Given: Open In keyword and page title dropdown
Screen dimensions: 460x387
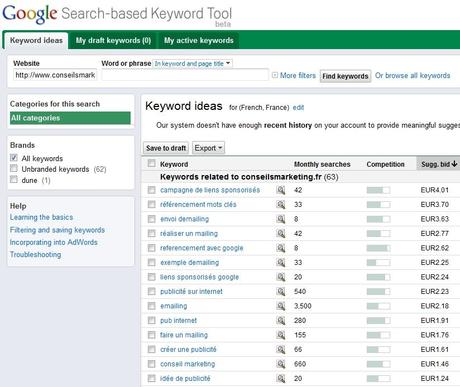Looking at the screenshot, I should [193, 63].
